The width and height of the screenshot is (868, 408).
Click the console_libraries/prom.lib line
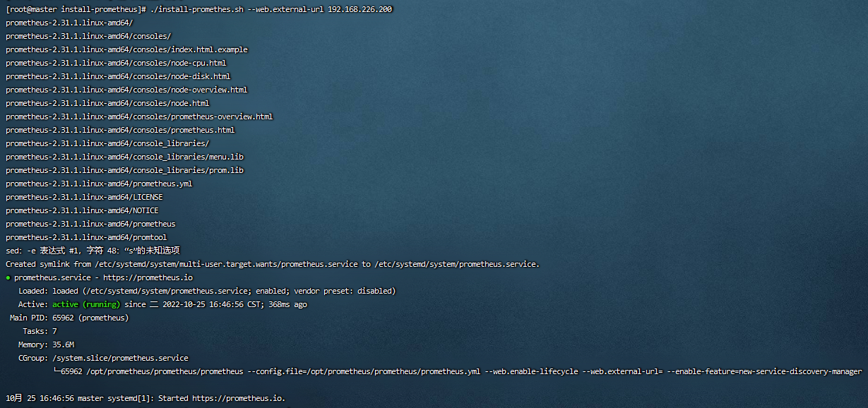point(124,170)
